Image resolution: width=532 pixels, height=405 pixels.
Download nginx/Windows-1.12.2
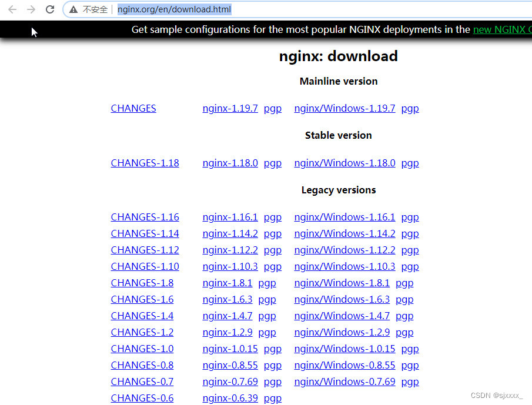[344, 250]
